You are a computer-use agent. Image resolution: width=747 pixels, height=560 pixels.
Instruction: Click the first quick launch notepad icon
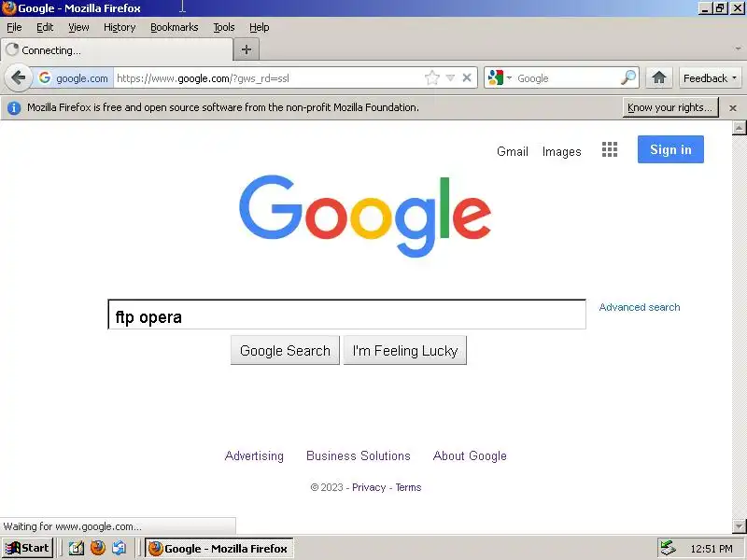pos(77,548)
